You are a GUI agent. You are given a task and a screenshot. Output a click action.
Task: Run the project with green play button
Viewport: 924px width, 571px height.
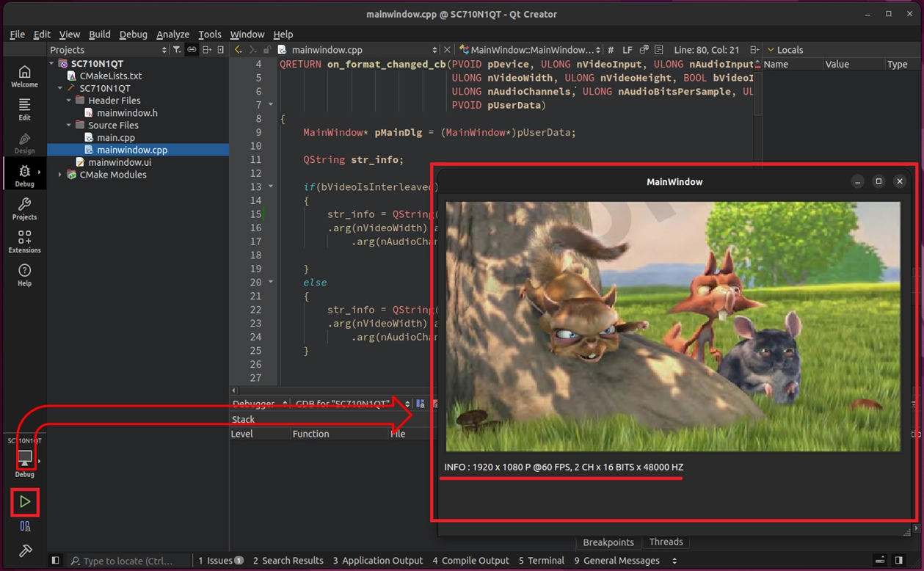[25, 502]
